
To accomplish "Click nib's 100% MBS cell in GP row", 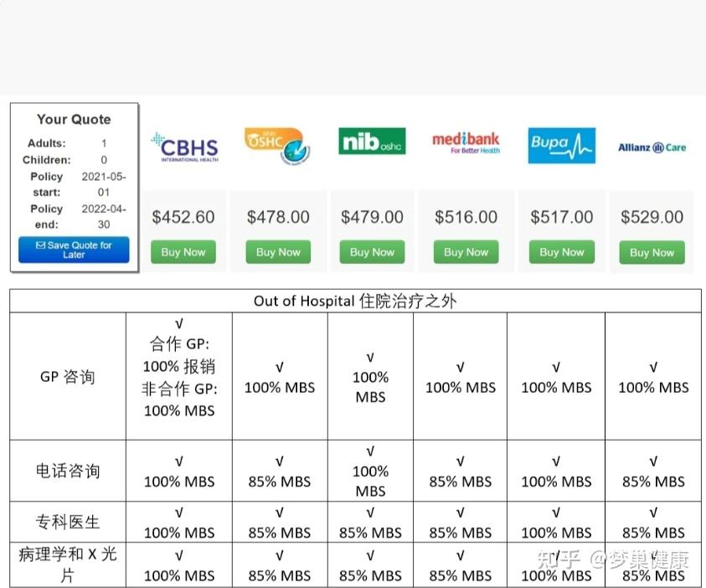I will pos(370,377).
